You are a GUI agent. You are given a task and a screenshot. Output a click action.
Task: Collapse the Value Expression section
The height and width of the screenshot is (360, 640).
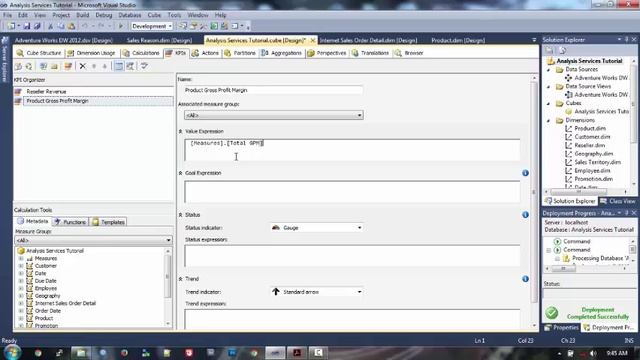click(180, 131)
